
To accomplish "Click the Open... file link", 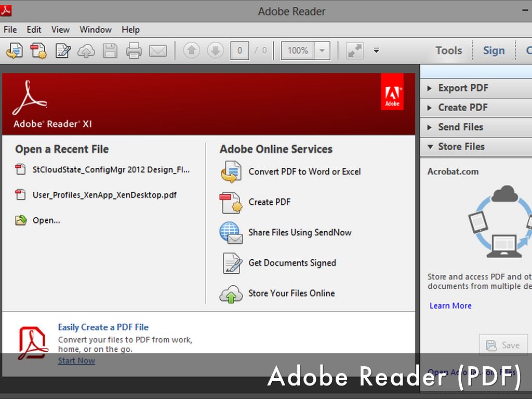I will pos(46,220).
